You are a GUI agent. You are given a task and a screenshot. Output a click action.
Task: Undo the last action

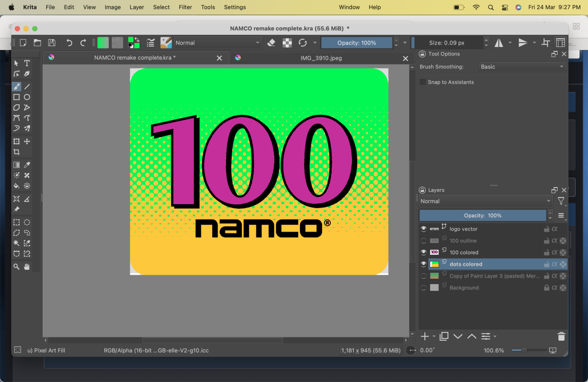pos(69,43)
